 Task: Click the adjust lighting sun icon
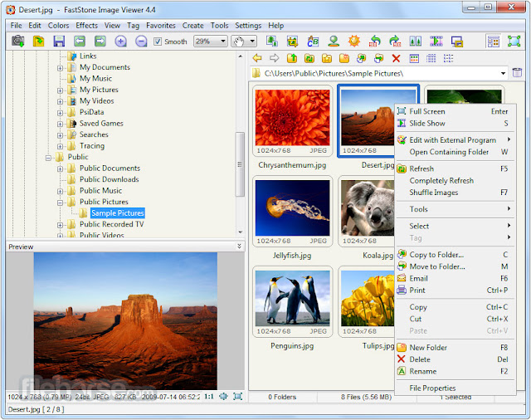coord(354,42)
